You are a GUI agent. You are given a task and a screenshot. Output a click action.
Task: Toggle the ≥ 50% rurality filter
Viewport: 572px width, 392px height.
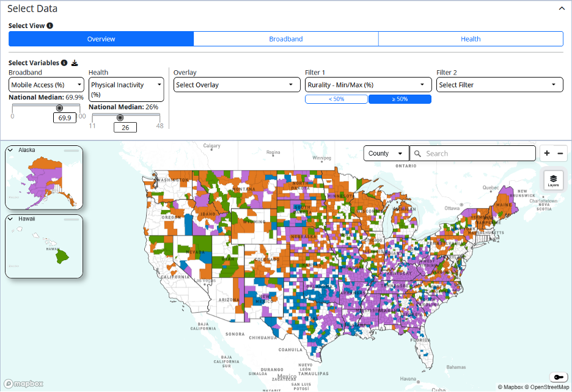coord(400,99)
